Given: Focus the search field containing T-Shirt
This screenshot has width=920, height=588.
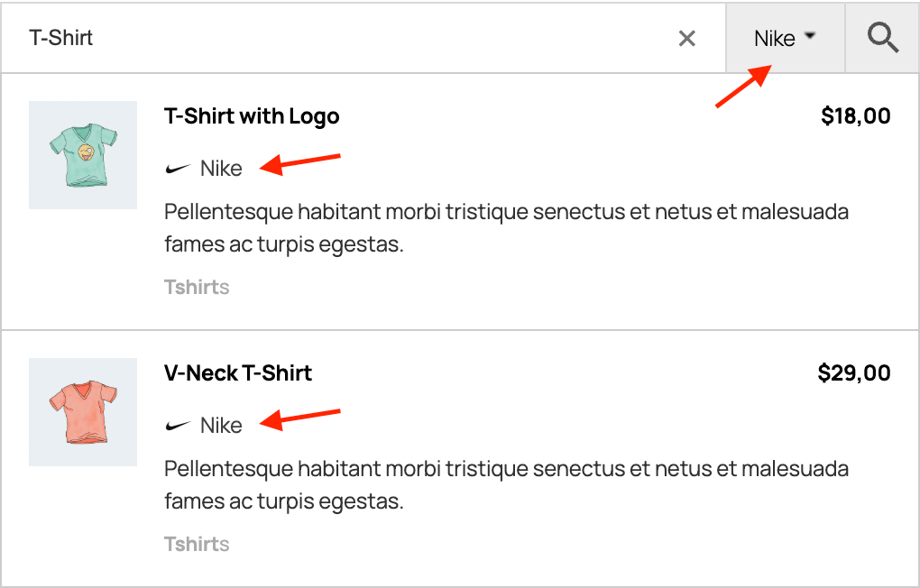Looking at the screenshot, I should coord(343,38).
